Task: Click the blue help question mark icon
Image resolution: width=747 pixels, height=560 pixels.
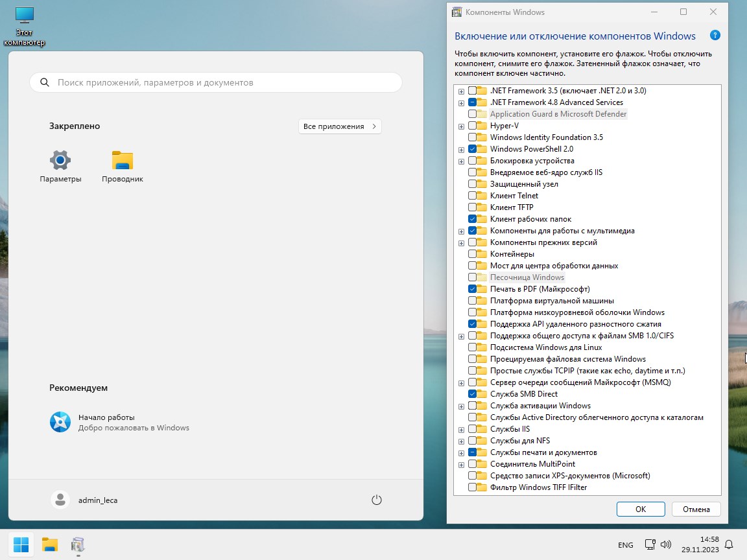Action: (x=715, y=35)
